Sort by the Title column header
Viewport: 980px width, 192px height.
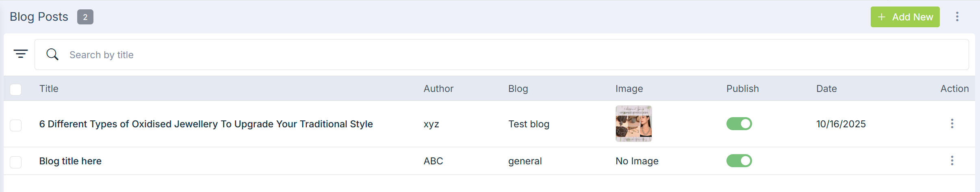(x=49, y=89)
